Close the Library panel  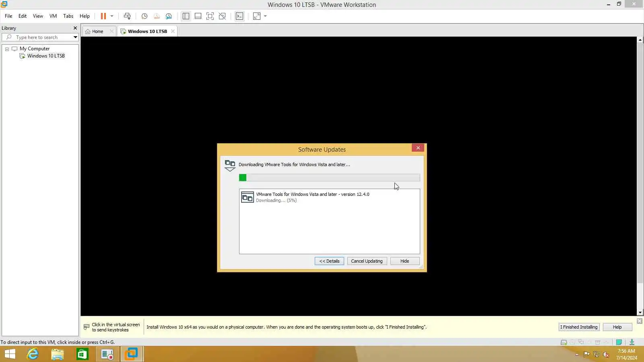coord(75,28)
